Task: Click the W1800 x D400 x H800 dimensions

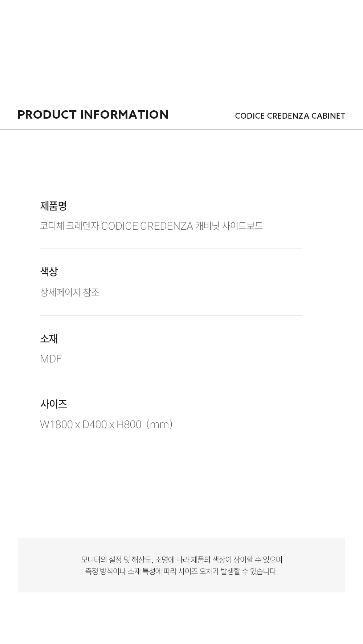Action: [91, 424]
